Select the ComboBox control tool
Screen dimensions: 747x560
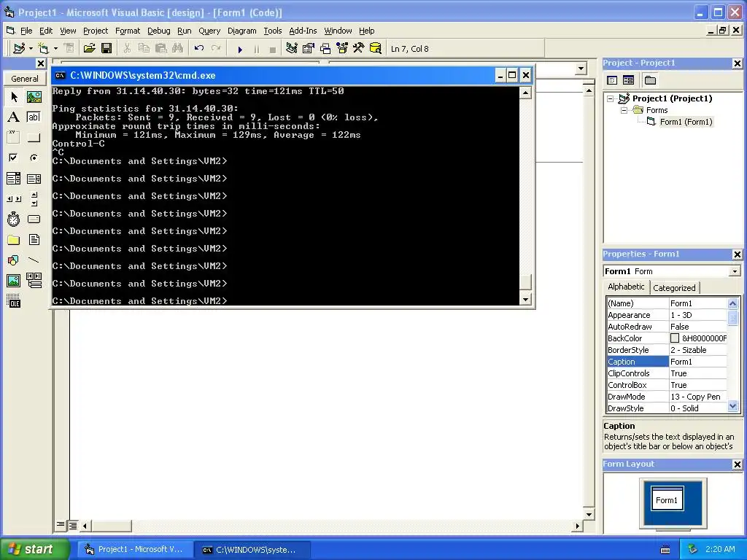click(14, 179)
